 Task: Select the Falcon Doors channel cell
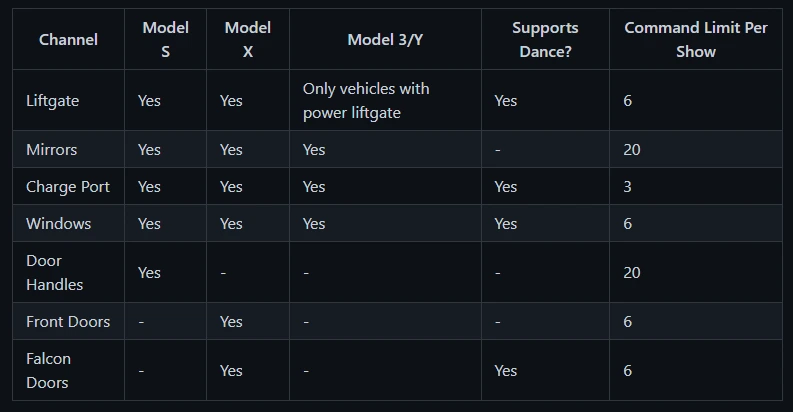(x=68, y=371)
